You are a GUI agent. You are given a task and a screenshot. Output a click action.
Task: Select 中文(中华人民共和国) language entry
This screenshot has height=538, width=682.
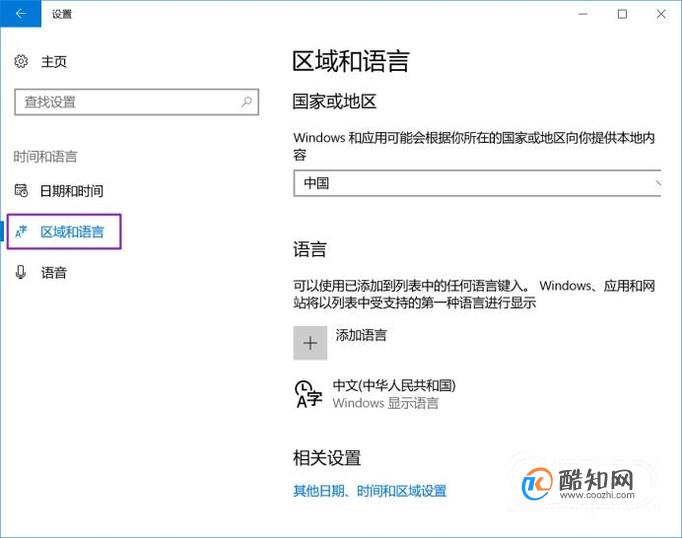(x=394, y=385)
